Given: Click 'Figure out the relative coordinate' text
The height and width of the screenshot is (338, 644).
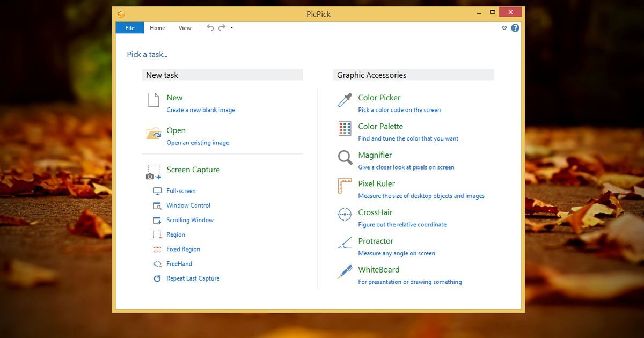Looking at the screenshot, I should pos(402,225).
